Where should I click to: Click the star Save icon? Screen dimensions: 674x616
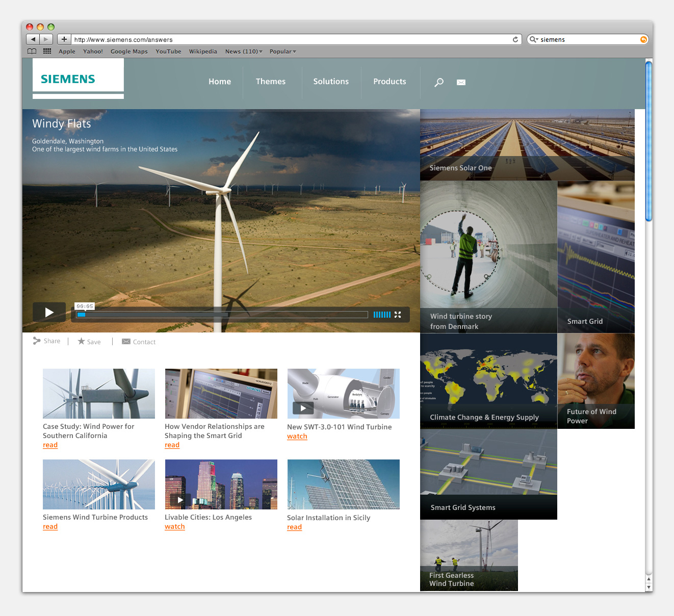[x=81, y=341]
